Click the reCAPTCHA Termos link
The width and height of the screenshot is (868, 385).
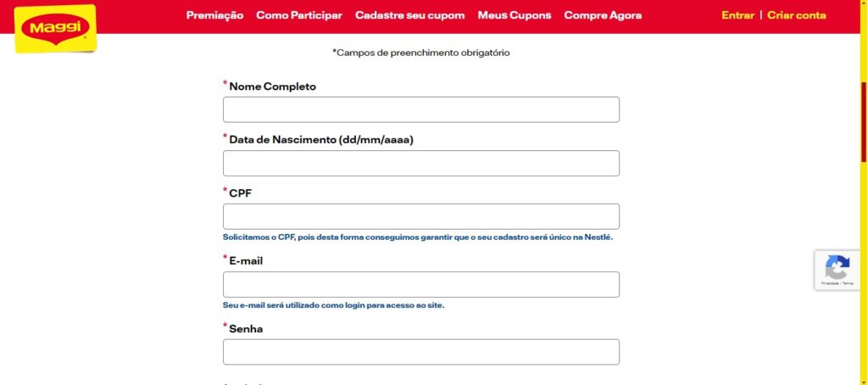[x=847, y=285]
